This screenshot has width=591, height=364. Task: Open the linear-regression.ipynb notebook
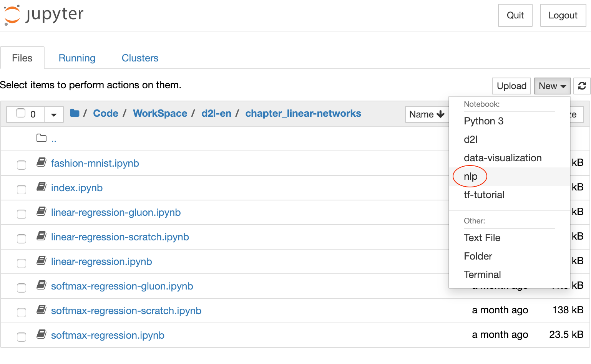click(x=101, y=261)
